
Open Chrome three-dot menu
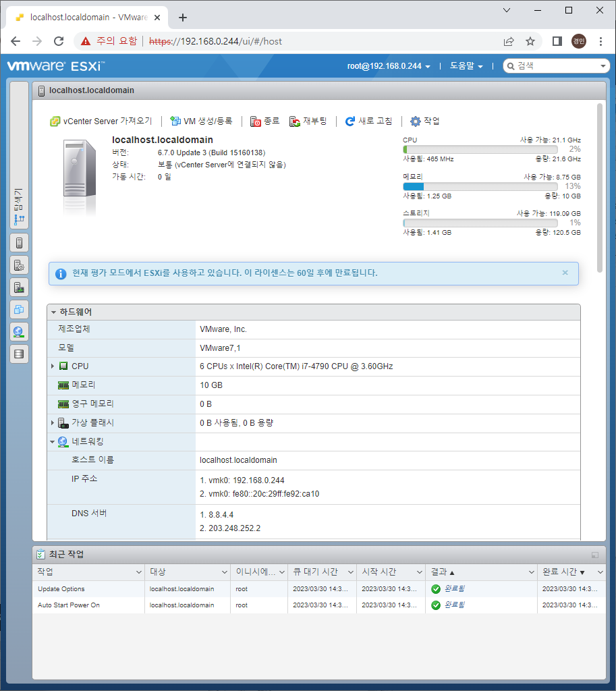tap(600, 41)
